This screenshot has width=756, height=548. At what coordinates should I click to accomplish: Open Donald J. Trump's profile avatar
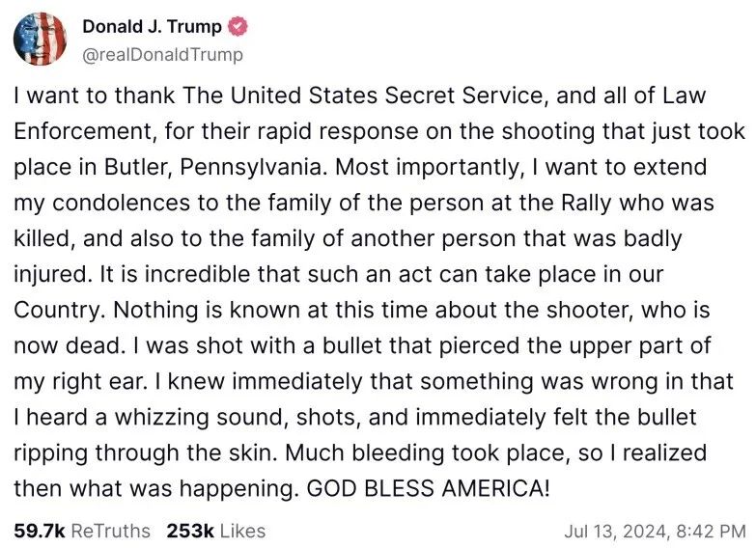coord(40,39)
